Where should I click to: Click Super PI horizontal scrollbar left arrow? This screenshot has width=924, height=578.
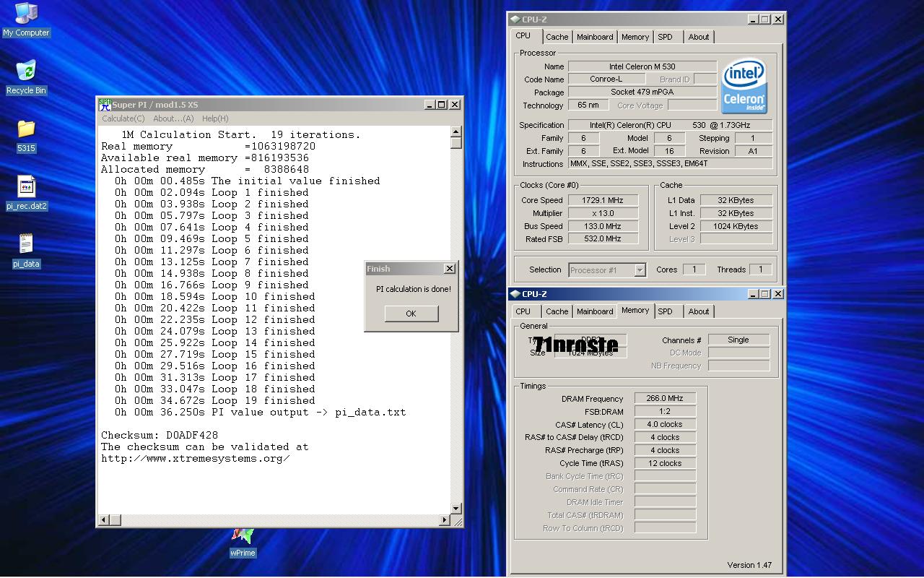click(104, 519)
